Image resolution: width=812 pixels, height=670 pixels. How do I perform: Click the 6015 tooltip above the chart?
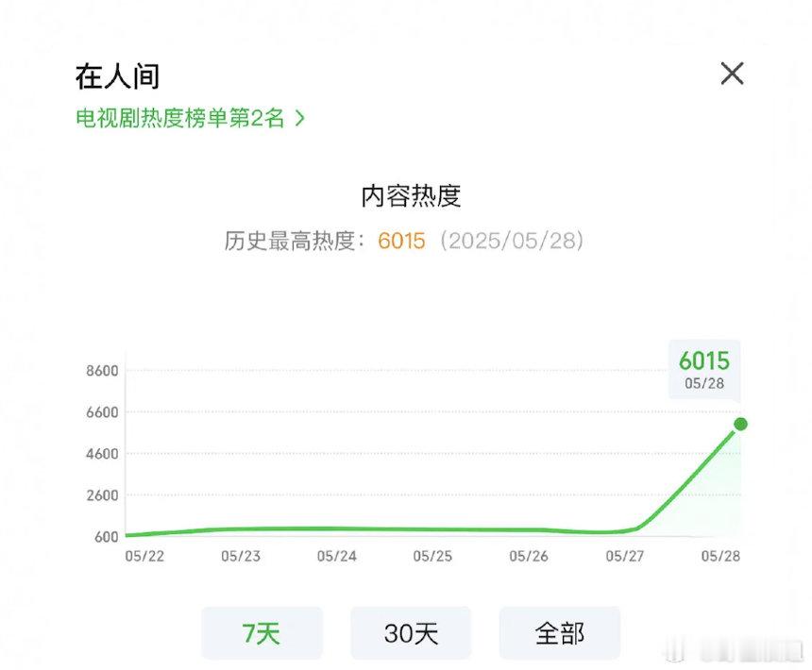tap(704, 369)
